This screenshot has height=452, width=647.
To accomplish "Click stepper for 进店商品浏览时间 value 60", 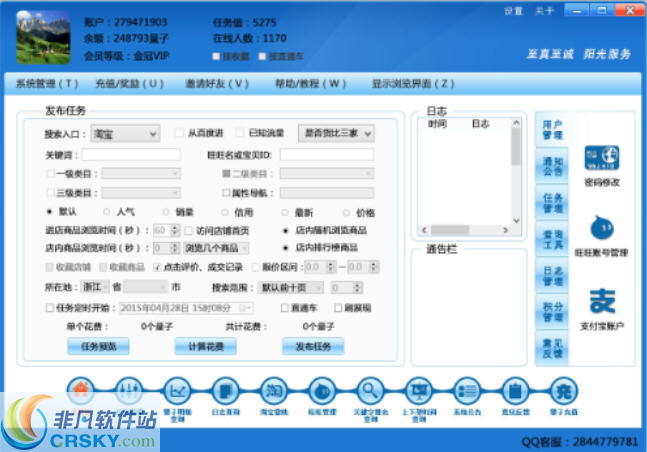I will [x=175, y=230].
